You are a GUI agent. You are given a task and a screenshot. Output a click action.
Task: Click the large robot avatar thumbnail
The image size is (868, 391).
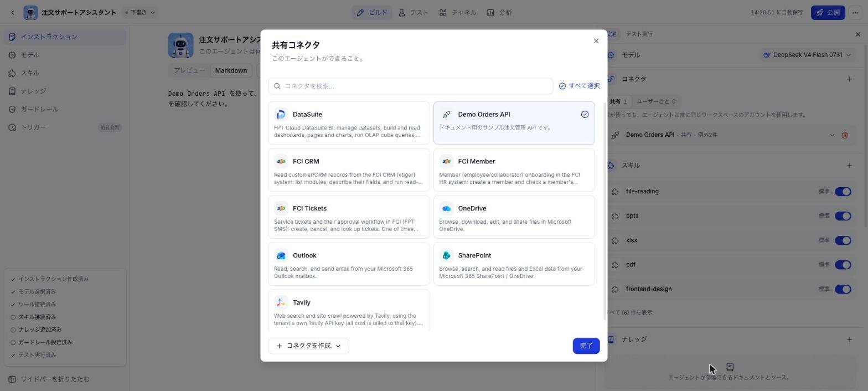[181, 45]
